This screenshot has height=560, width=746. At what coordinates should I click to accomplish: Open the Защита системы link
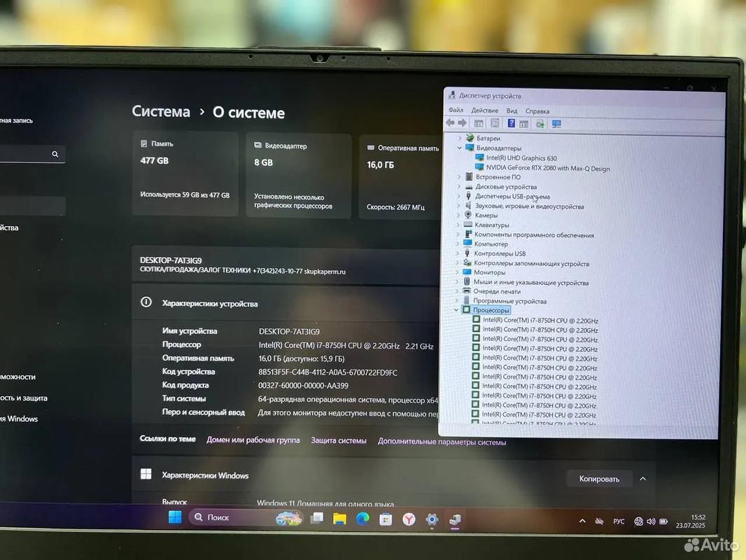point(339,440)
